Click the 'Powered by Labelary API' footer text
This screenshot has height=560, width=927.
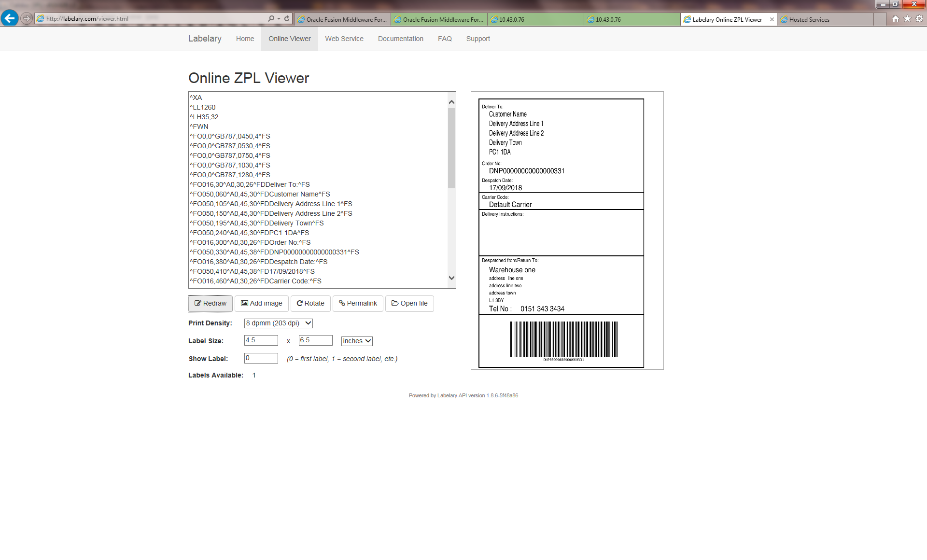click(463, 395)
